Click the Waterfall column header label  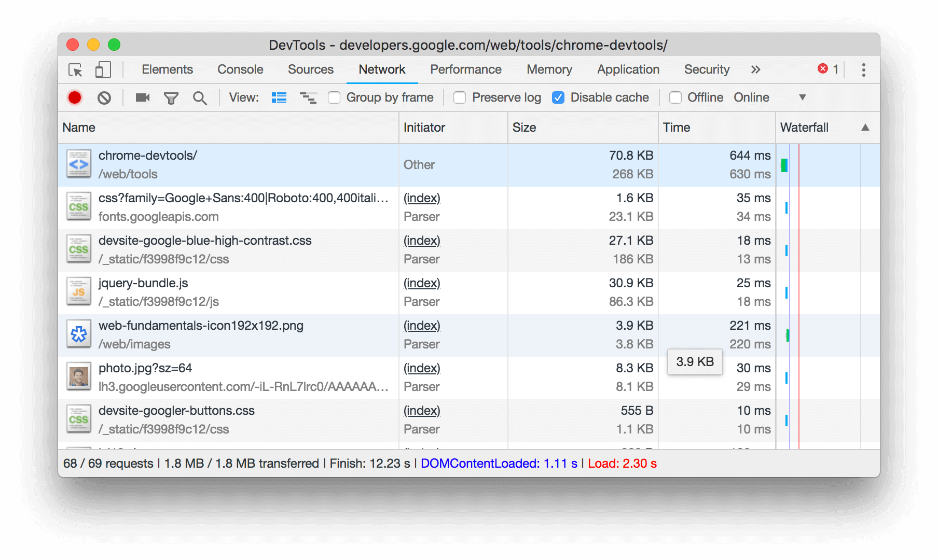[804, 128]
